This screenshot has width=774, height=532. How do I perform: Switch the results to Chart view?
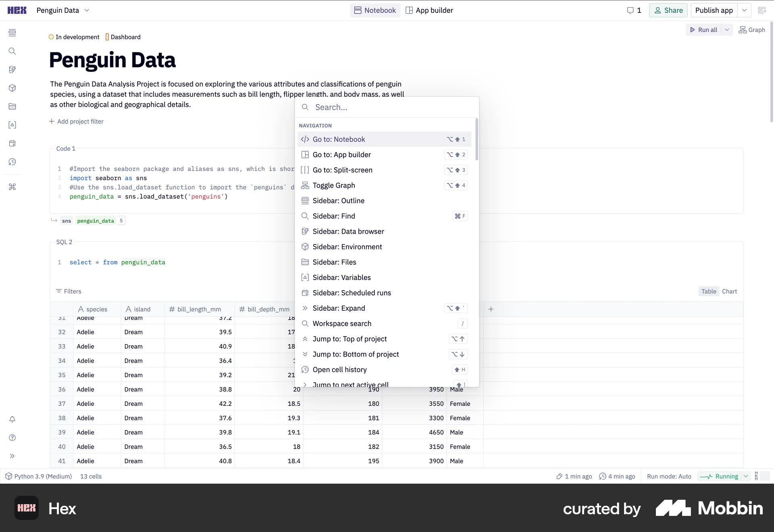point(730,291)
